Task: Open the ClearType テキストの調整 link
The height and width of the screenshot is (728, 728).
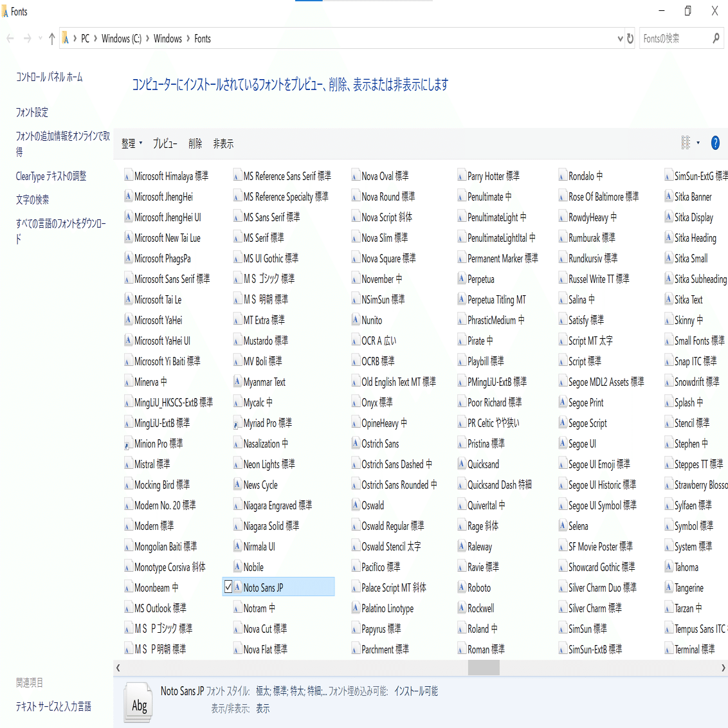Action: 51,176
